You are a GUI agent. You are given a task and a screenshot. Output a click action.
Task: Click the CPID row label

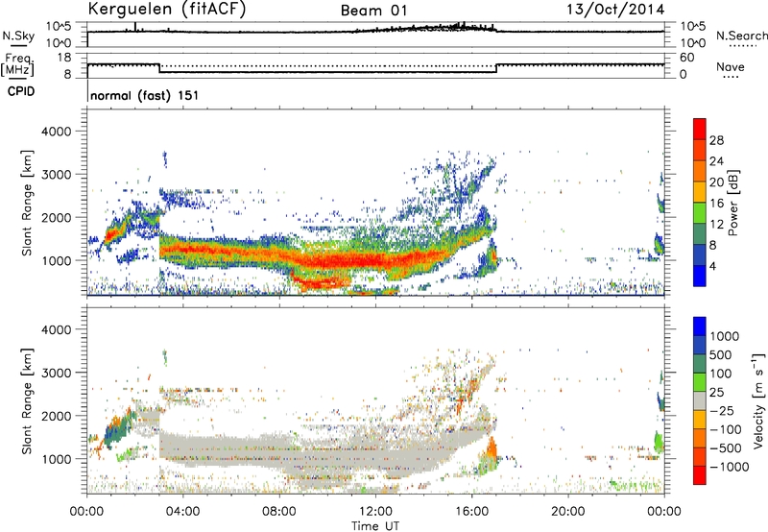pyautogui.click(x=21, y=91)
